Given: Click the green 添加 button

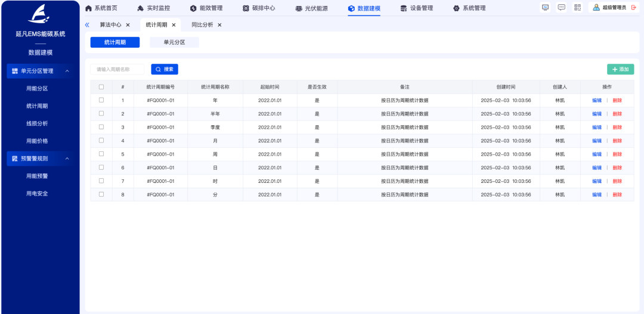Looking at the screenshot, I should coord(620,69).
